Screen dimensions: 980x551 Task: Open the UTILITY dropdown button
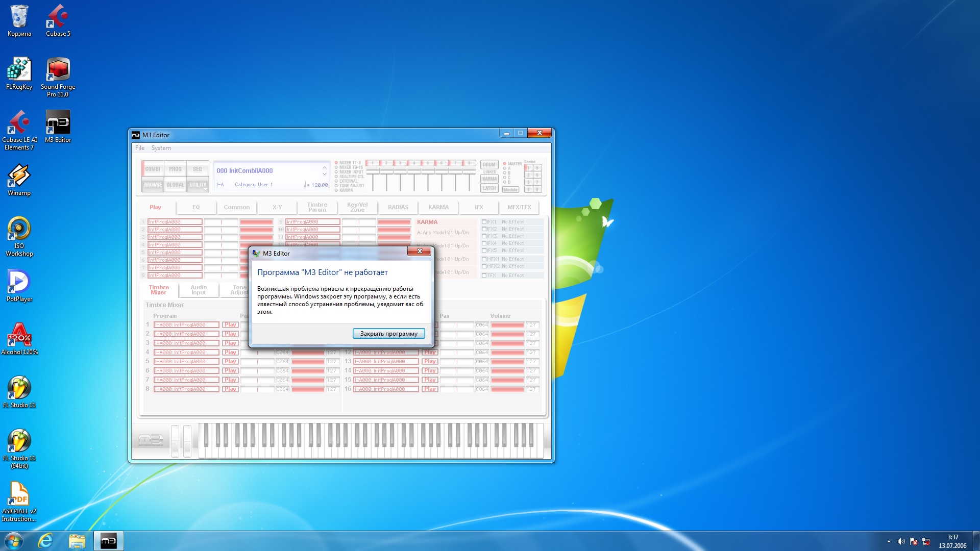(198, 185)
